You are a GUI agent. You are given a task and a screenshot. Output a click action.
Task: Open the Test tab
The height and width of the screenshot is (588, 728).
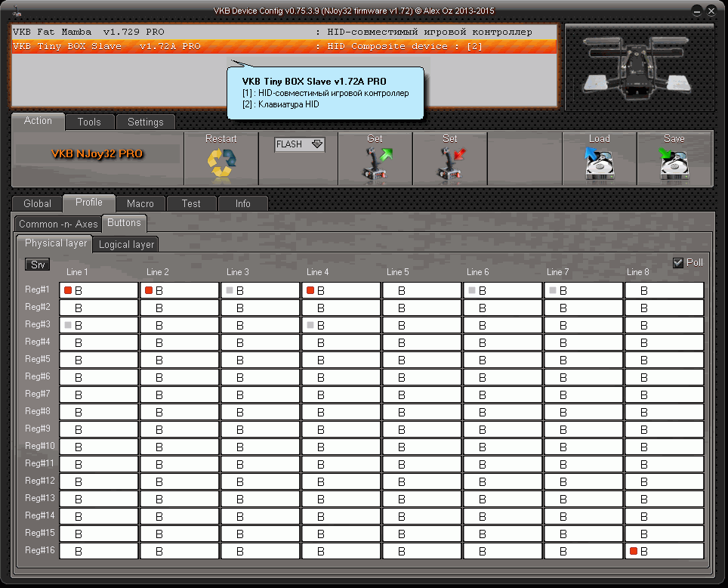click(x=191, y=203)
